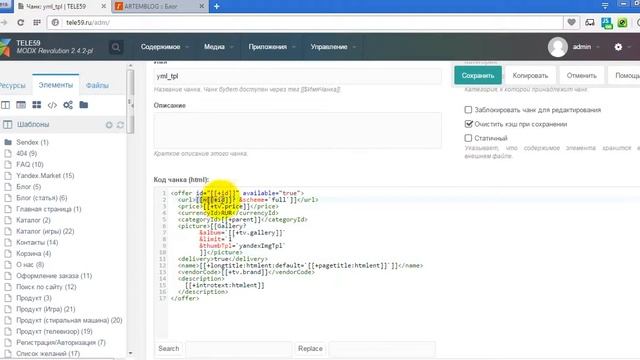Screen dimensions: 640x360
Task: Open a new browser tab with plus icon
Action: 217,7
